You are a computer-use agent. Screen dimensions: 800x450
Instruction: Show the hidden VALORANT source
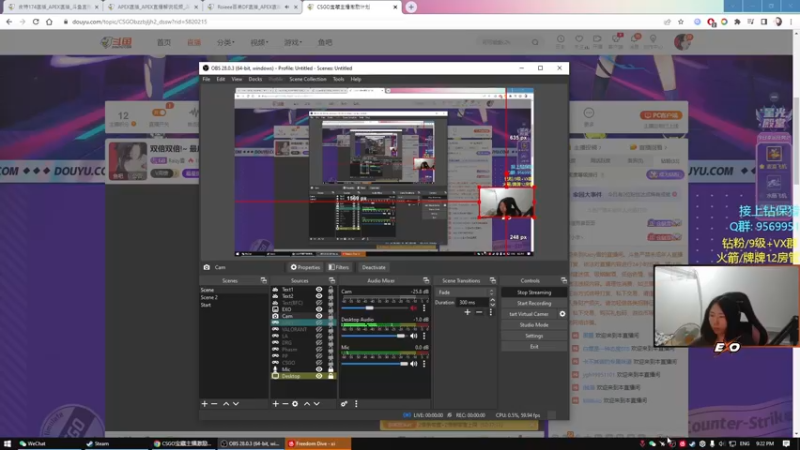(x=319, y=329)
